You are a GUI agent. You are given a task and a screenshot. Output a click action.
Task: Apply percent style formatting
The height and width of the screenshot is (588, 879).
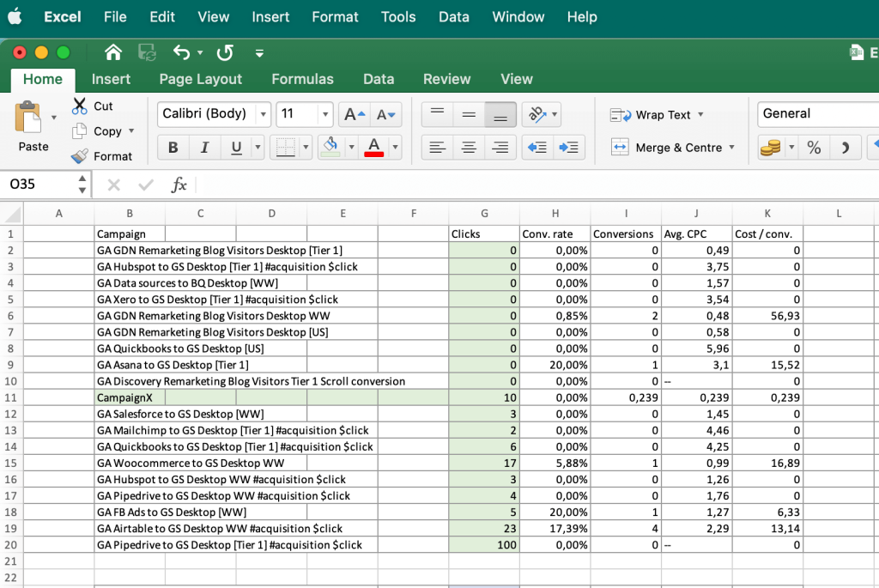(814, 147)
